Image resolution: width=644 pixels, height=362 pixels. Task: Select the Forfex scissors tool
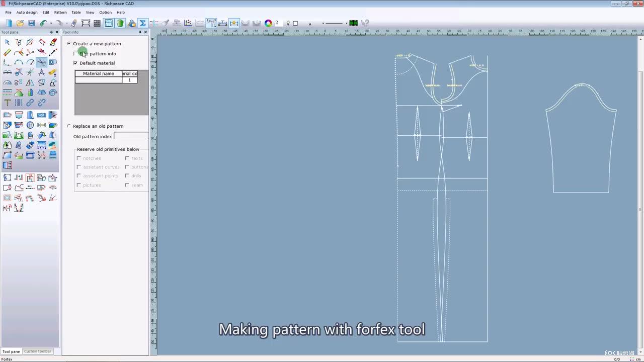click(40, 62)
